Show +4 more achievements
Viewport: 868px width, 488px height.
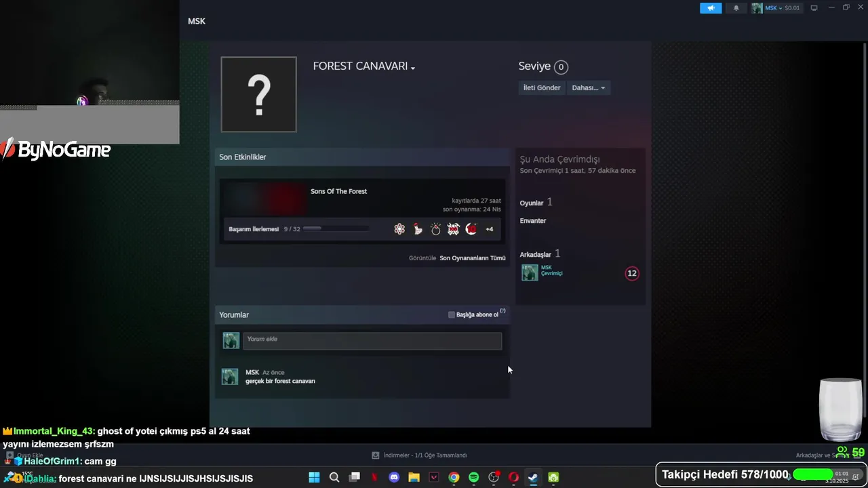click(x=490, y=229)
